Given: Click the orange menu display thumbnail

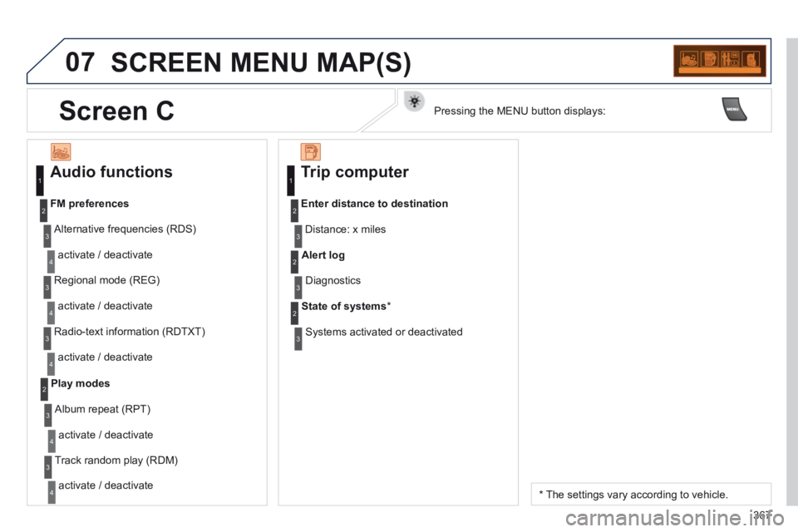Looking at the screenshot, I should pyautogui.click(x=720, y=61).
